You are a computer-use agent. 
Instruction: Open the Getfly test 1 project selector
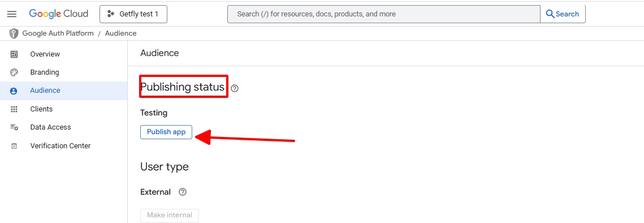tap(133, 14)
